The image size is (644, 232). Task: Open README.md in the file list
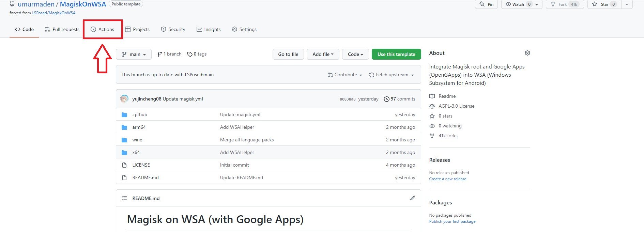[x=145, y=177]
